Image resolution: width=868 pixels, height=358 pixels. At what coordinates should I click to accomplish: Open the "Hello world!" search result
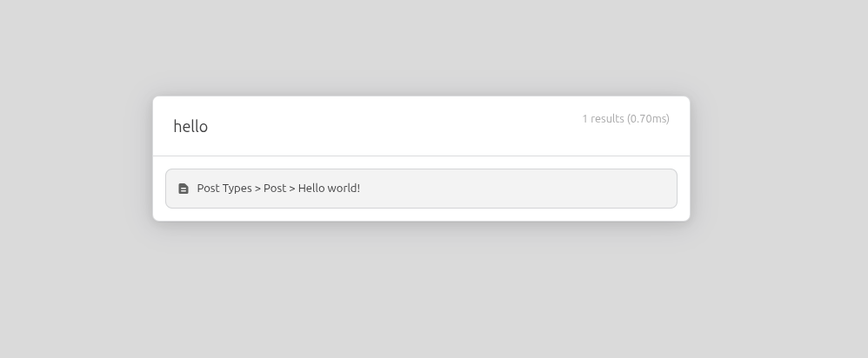(x=329, y=189)
